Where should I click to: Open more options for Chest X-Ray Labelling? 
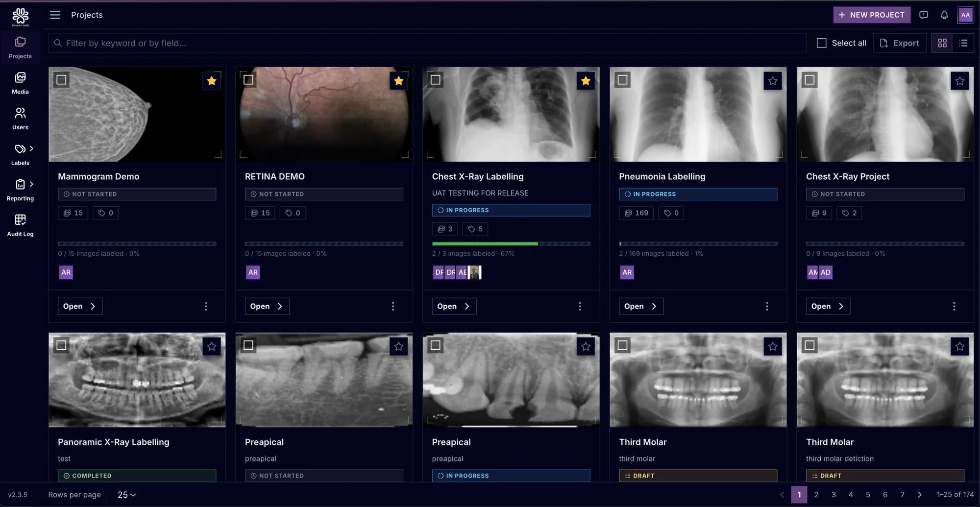580,306
